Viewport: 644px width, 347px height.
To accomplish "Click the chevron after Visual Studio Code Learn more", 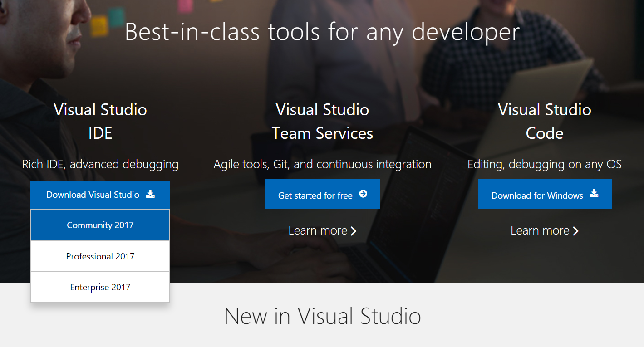I will coord(575,231).
